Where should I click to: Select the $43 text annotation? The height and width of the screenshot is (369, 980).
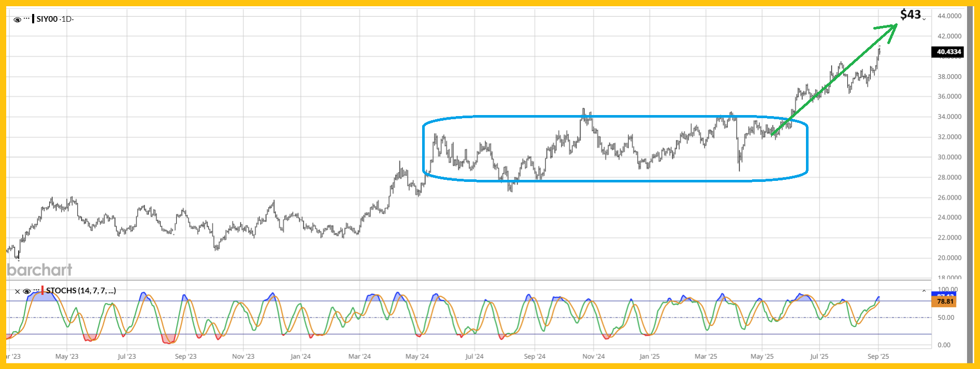[x=910, y=15]
